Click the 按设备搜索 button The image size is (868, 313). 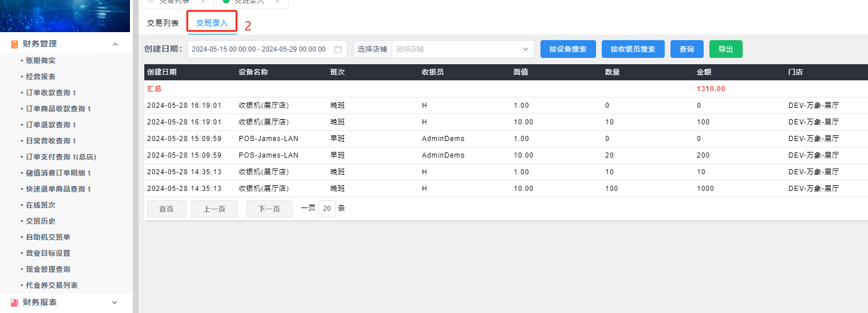[568, 49]
